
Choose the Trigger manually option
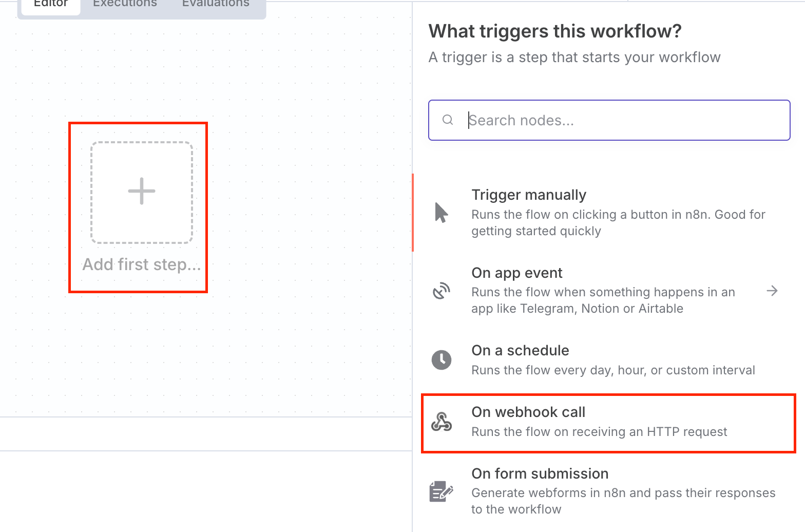pos(609,213)
